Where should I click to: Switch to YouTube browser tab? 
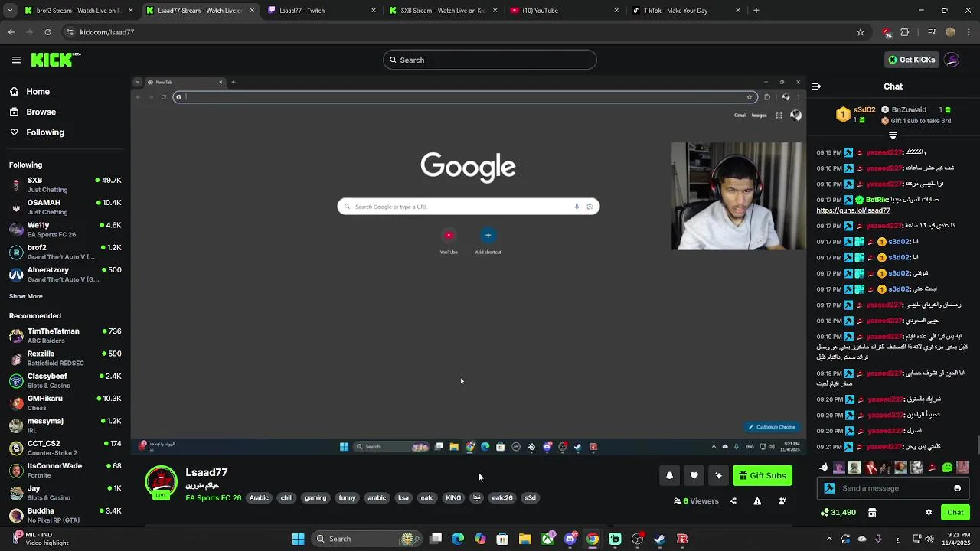pyautogui.click(x=565, y=11)
